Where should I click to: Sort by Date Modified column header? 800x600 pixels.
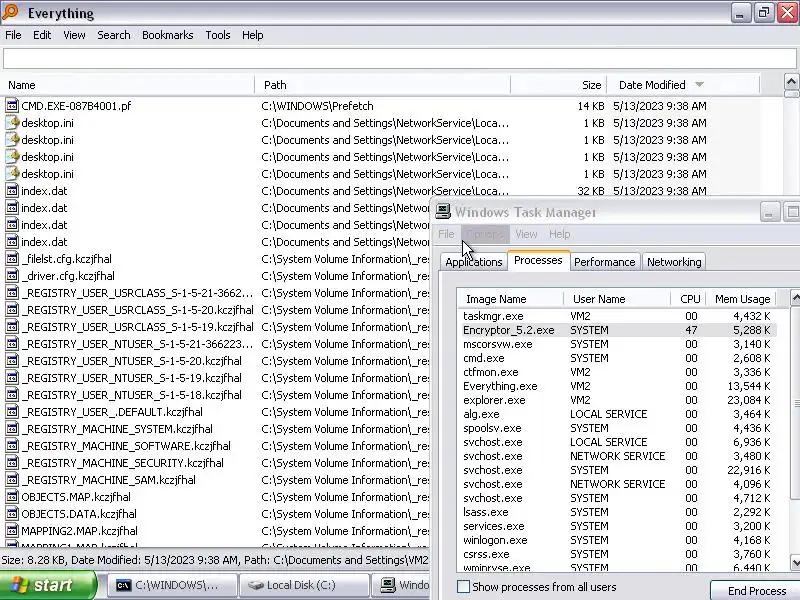coord(683,85)
